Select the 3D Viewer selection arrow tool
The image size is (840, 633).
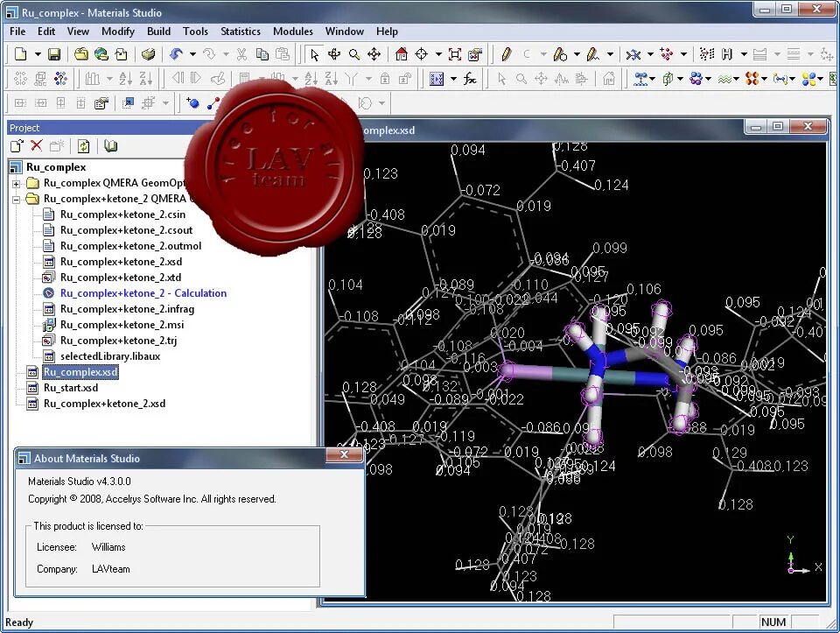[312, 54]
